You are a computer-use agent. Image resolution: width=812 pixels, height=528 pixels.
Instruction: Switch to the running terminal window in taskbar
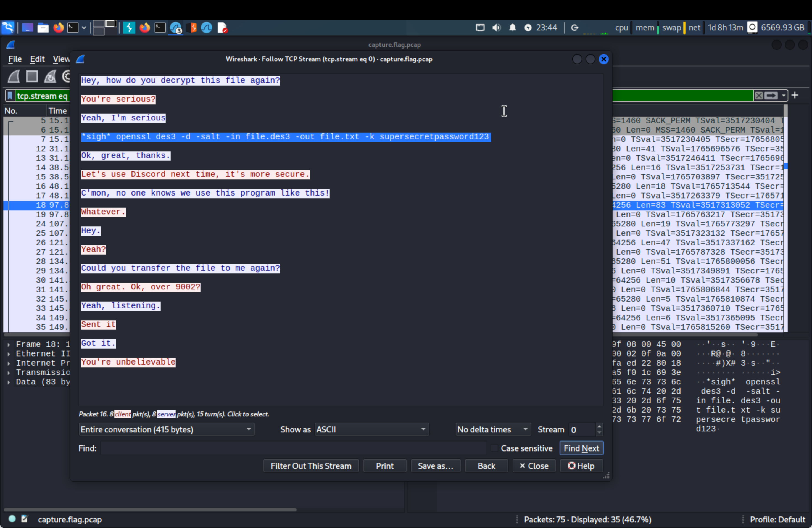click(x=160, y=28)
